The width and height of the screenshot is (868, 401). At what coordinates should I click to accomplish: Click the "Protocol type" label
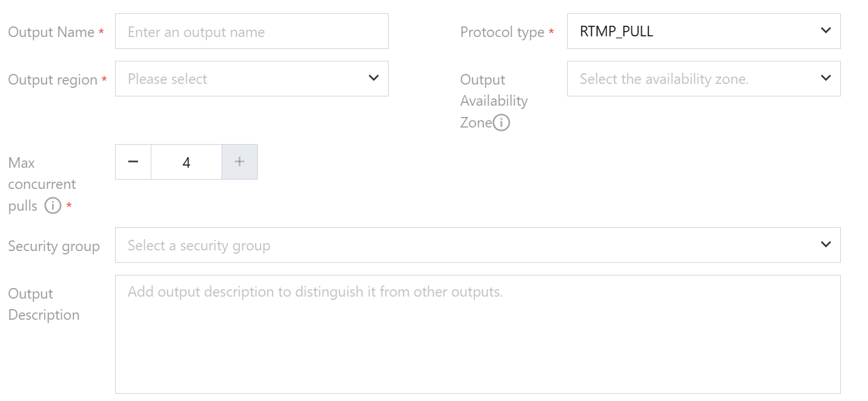502,32
